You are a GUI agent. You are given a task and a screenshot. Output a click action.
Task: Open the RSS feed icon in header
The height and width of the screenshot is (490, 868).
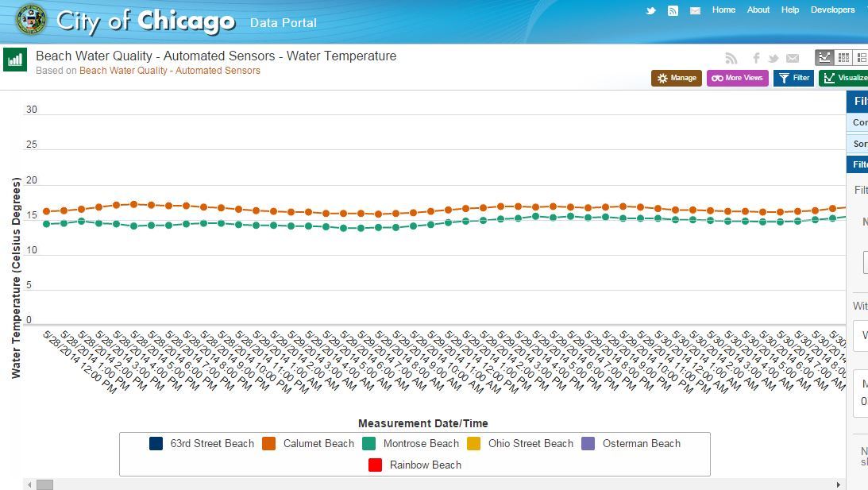[673, 10]
